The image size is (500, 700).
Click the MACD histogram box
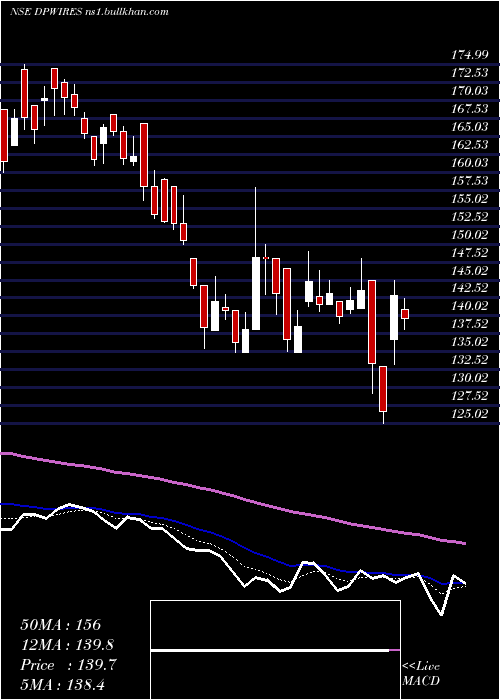[275, 650]
